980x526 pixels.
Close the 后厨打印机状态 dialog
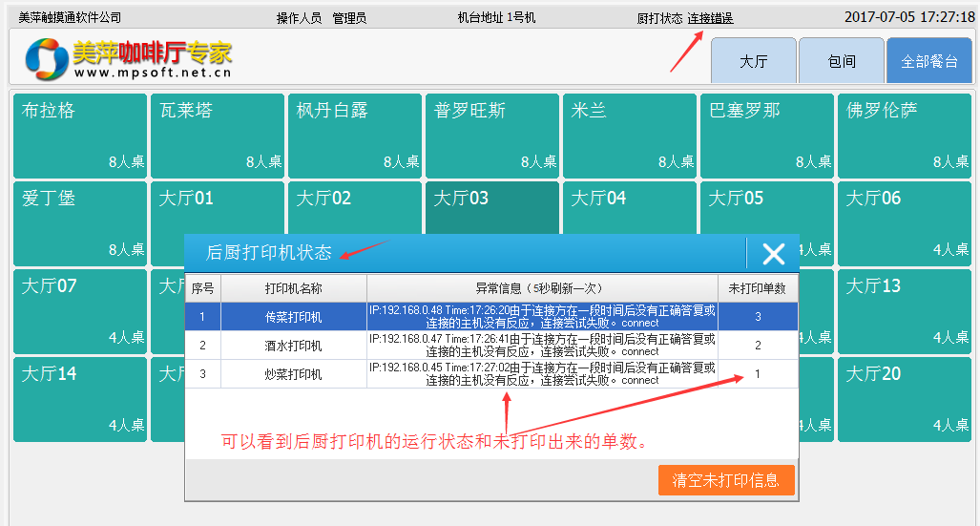tap(773, 253)
